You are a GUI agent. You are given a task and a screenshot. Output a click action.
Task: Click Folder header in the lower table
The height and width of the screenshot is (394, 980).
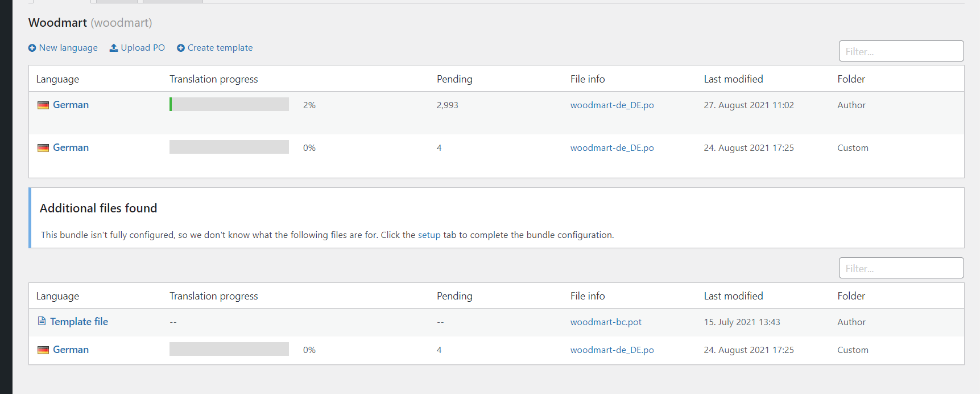pyautogui.click(x=851, y=296)
